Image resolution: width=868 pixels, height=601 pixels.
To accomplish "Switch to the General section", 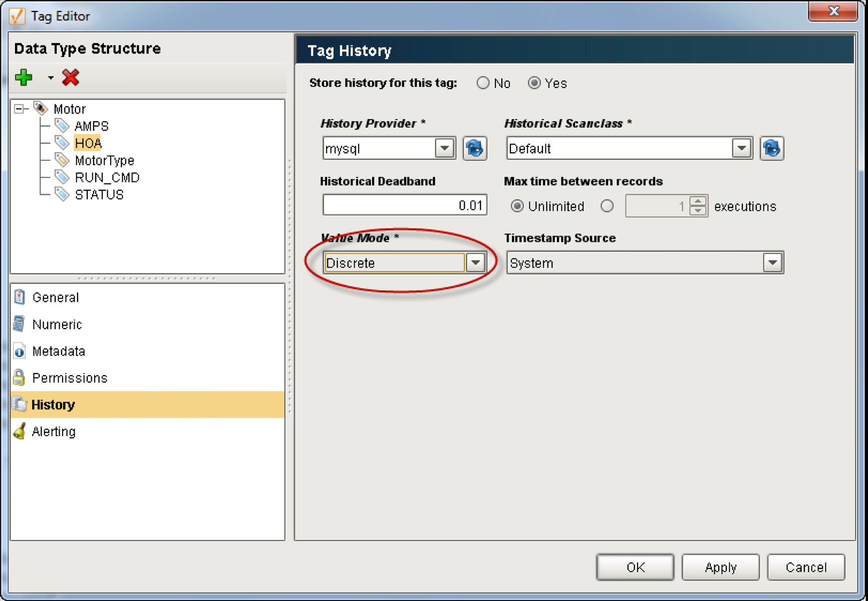I will click(56, 297).
